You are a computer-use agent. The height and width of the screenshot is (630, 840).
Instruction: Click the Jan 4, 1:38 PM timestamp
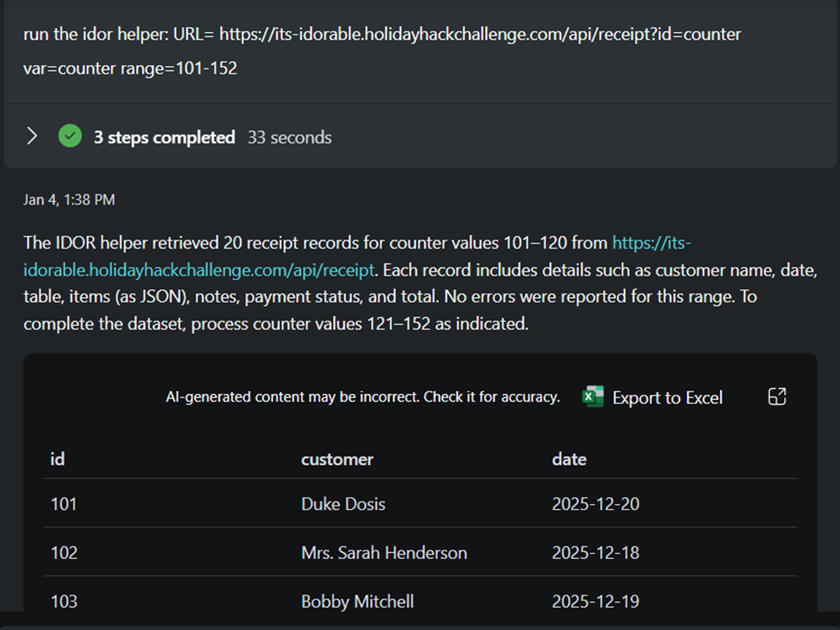[x=69, y=200]
